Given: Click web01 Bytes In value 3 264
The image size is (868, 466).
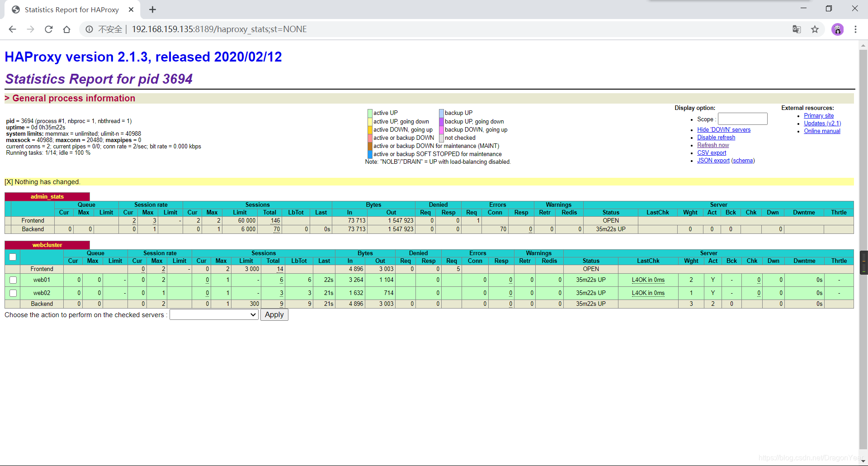Looking at the screenshot, I should (356, 280).
